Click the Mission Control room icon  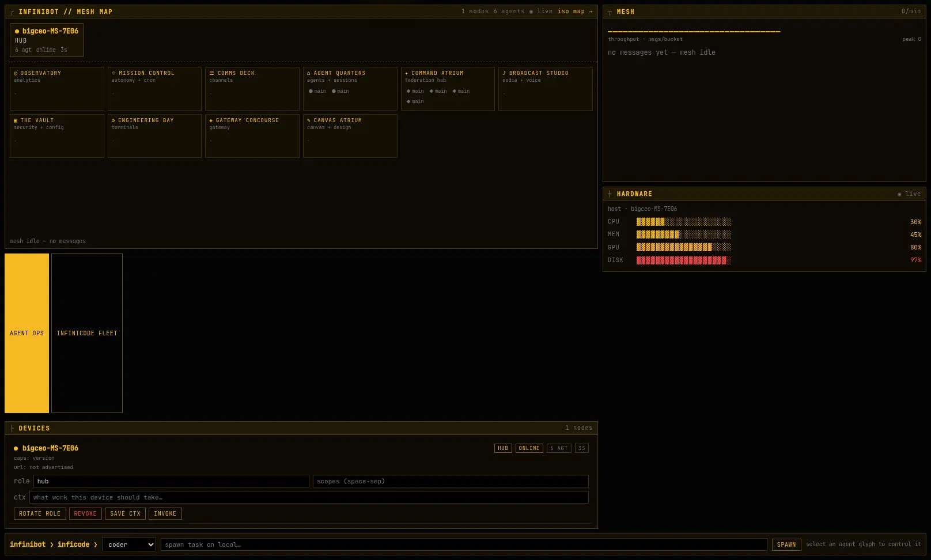113,73
